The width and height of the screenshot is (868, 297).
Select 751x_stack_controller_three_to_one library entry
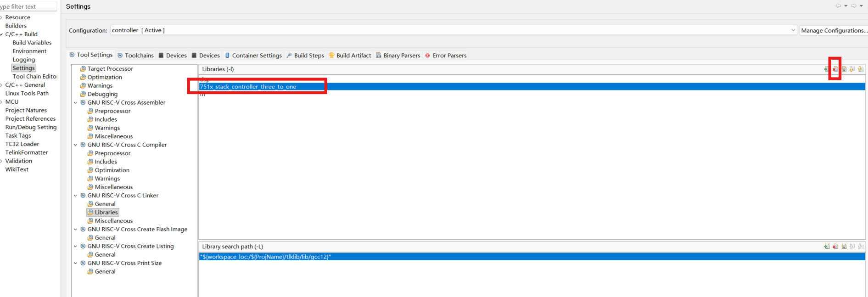pyautogui.click(x=532, y=87)
